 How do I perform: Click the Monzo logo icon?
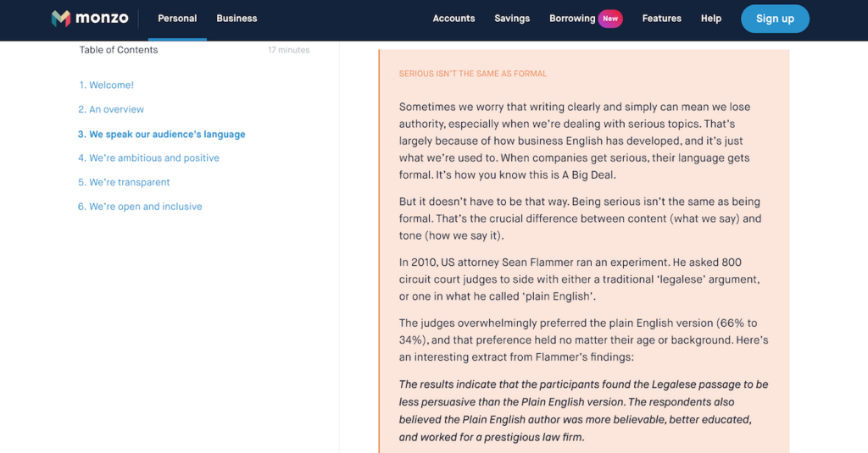pos(61,19)
